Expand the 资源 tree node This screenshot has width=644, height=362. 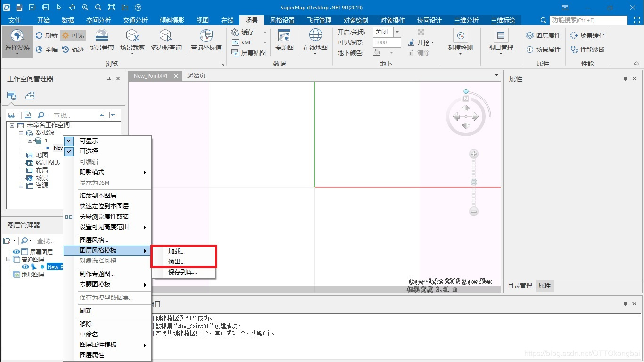point(21,186)
